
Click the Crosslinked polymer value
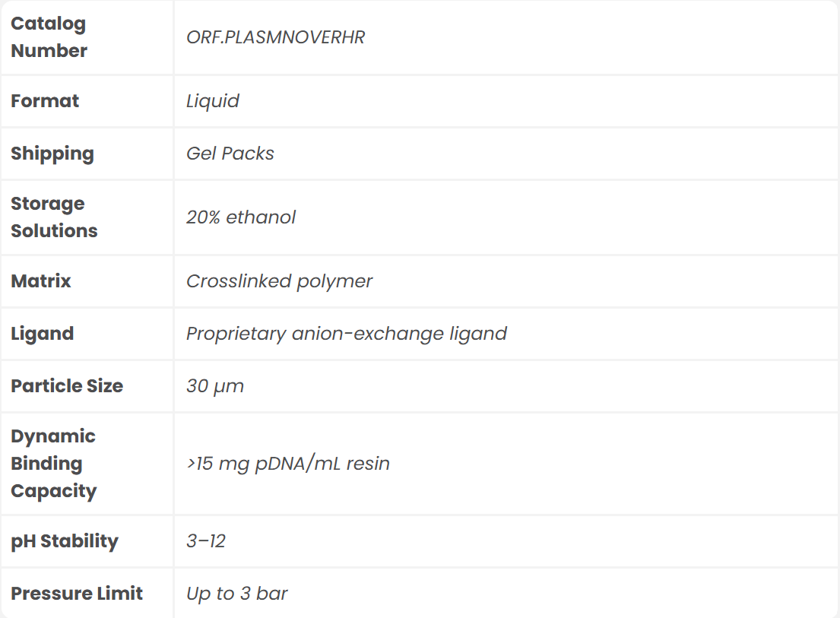tap(279, 281)
